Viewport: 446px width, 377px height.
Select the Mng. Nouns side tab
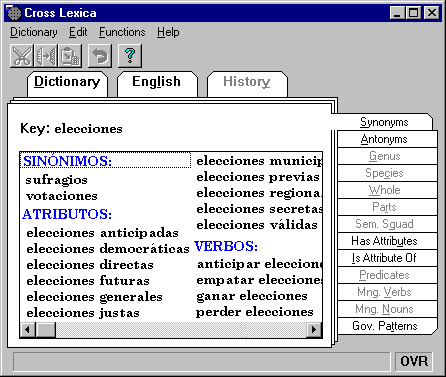pyautogui.click(x=387, y=309)
